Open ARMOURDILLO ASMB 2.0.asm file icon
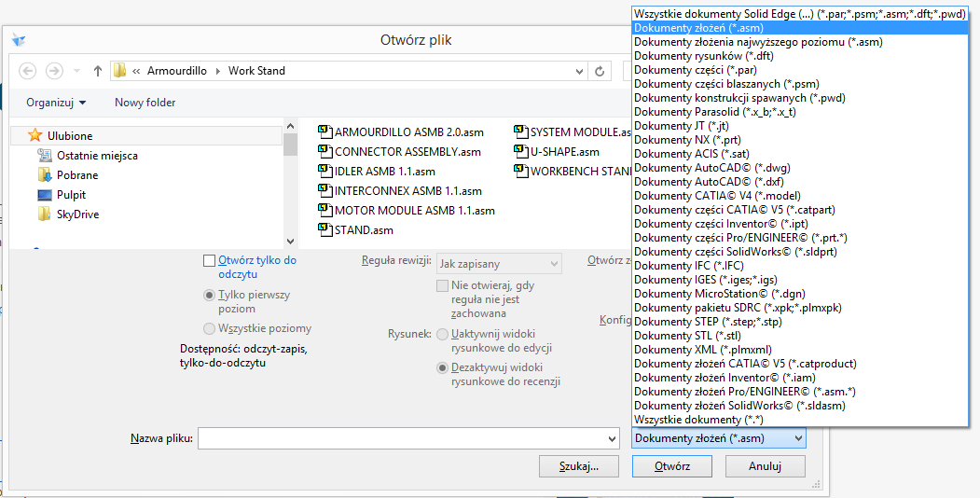 pyautogui.click(x=324, y=131)
